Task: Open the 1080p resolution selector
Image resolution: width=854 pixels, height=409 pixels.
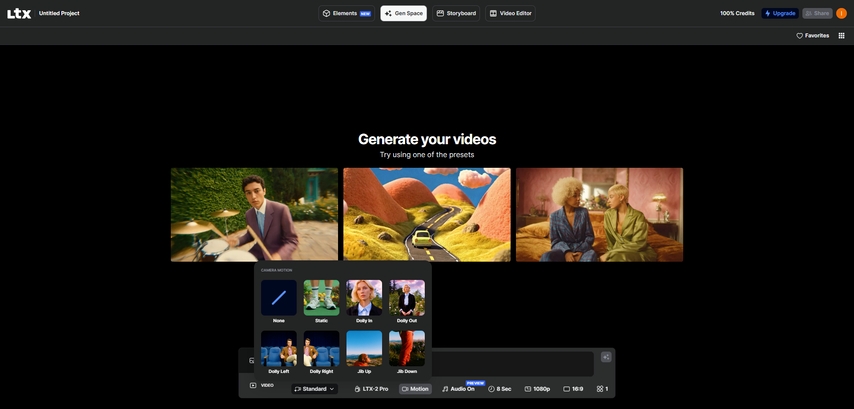Action: 537,389
